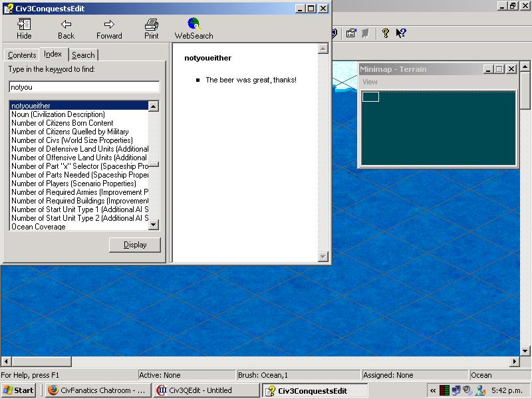Go Back in the help viewer

[x=66, y=29]
